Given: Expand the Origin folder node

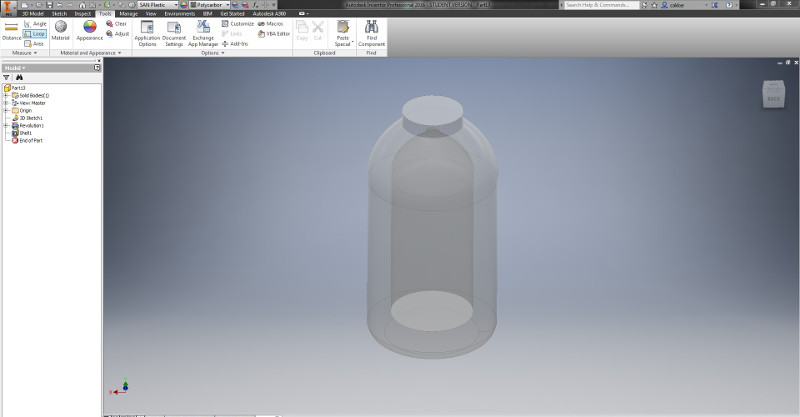Looking at the screenshot, I should [6, 110].
